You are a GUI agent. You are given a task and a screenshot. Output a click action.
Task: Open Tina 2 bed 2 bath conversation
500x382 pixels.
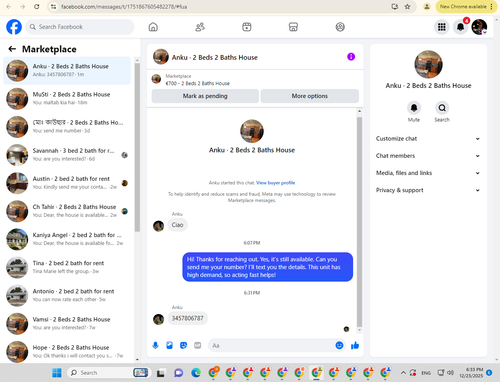tap(67, 267)
